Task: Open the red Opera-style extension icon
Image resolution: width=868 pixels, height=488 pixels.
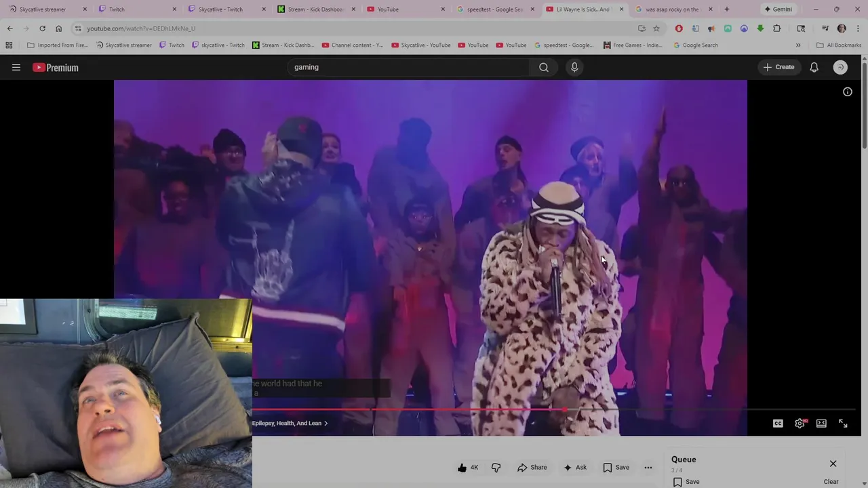Action: [679, 28]
